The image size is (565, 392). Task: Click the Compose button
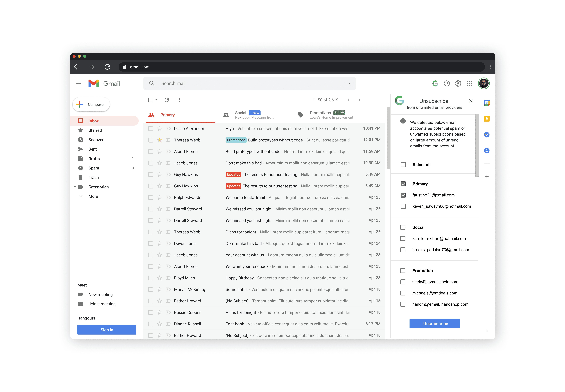click(x=91, y=104)
